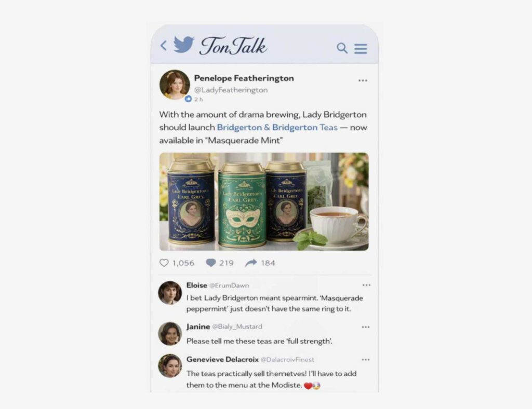This screenshot has height=409, width=532.
Task: Follow the Bridgerton & Bridgerton Teas link
Action: tap(277, 127)
